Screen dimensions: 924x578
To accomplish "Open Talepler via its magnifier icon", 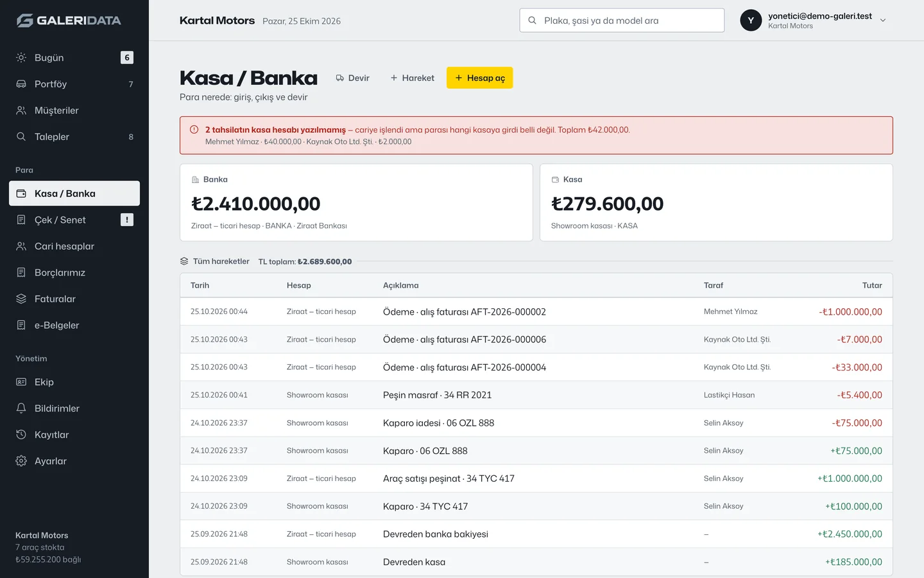I will (21, 136).
